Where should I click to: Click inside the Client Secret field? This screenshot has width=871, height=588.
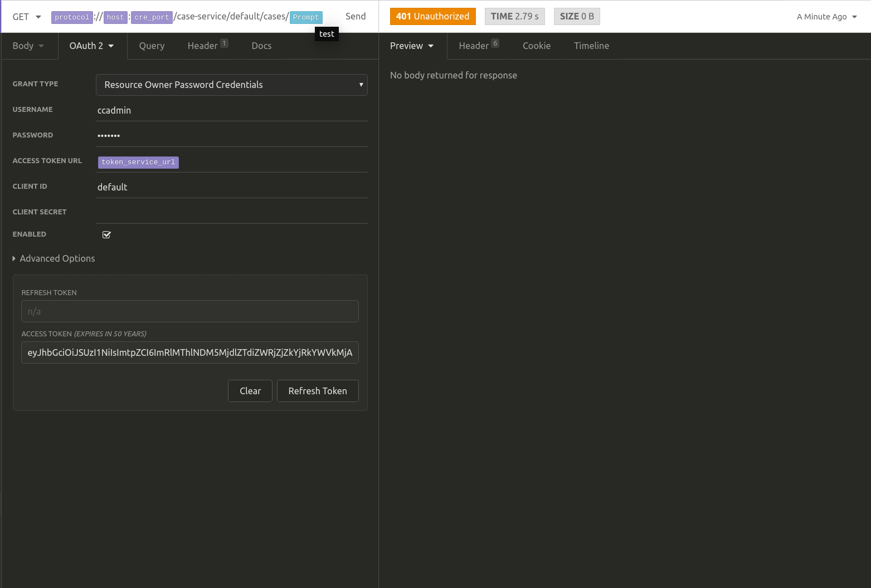tap(232, 212)
